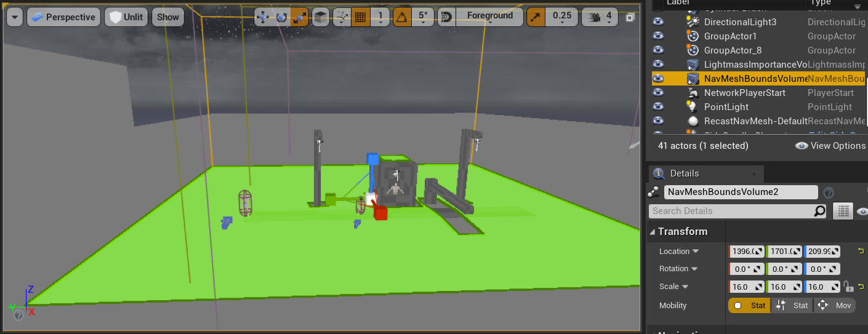Collapse the Transform section
This screenshot has width=868, height=334.
[653, 232]
